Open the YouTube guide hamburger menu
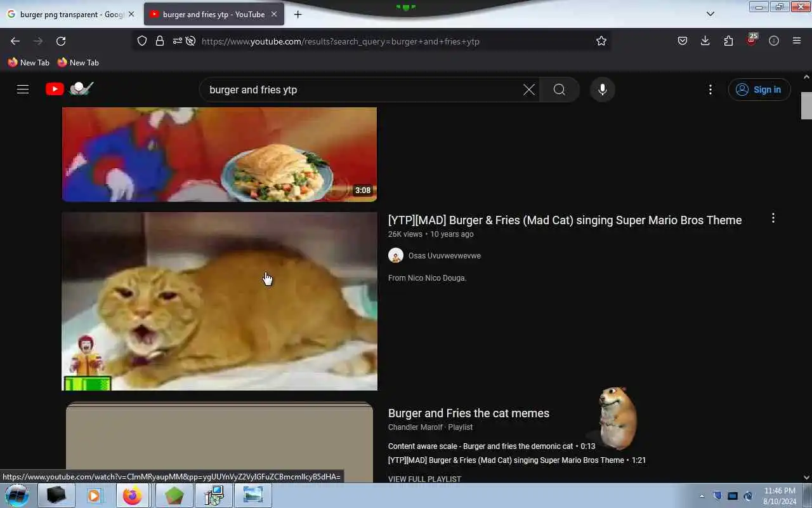812x508 pixels. pos(23,90)
